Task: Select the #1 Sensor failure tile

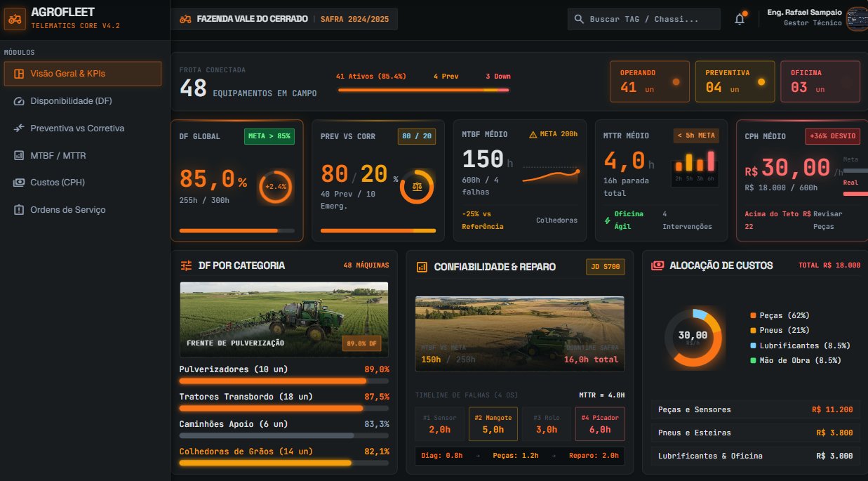Action: pos(440,424)
